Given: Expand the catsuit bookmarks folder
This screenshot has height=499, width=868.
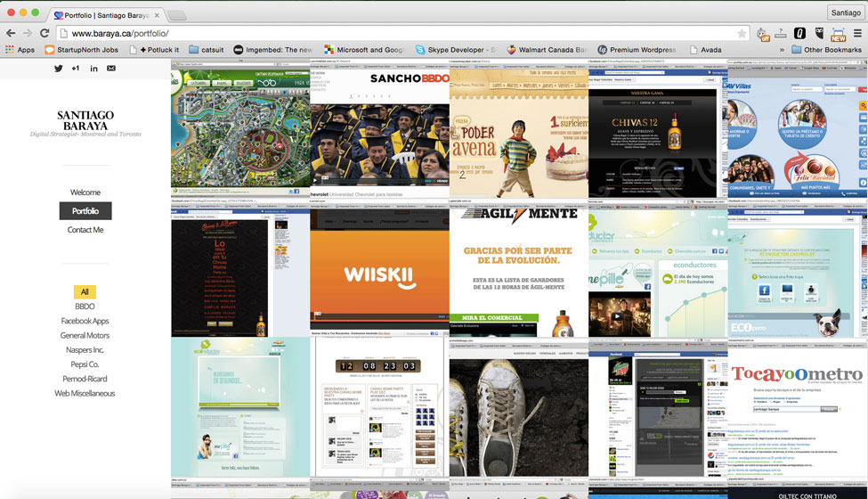Looking at the screenshot, I should pyautogui.click(x=207, y=50).
